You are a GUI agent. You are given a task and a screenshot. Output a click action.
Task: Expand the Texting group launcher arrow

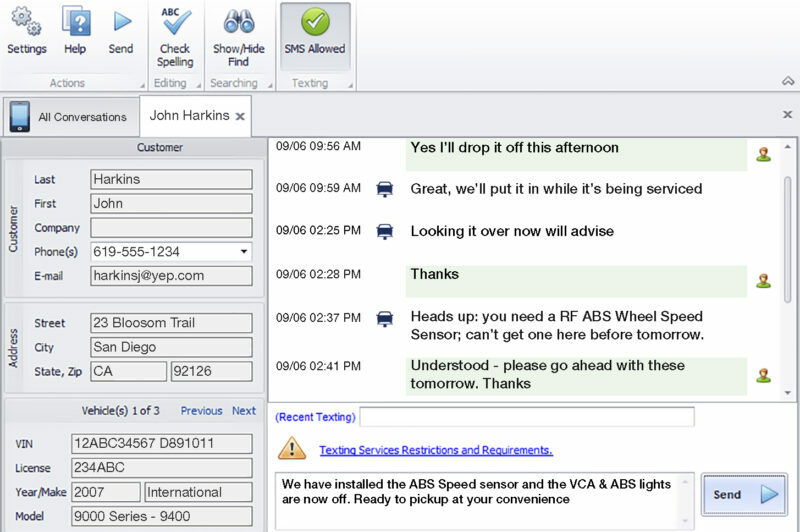(351, 86)
